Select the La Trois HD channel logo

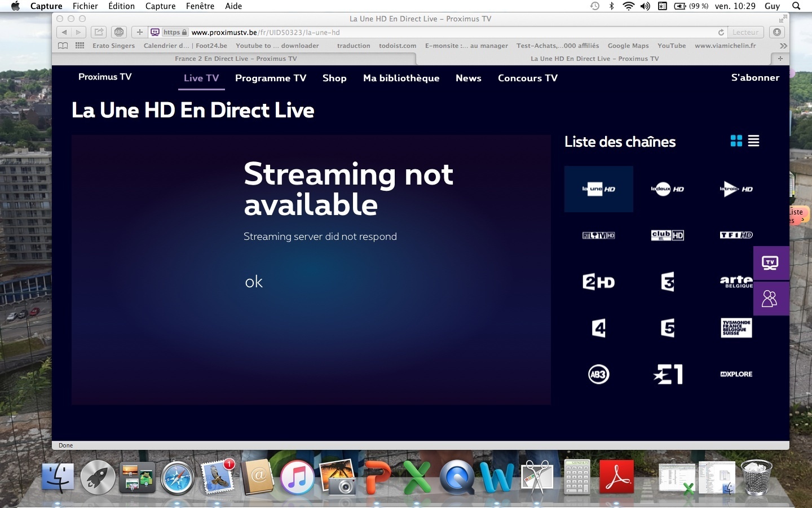point(736,189)
